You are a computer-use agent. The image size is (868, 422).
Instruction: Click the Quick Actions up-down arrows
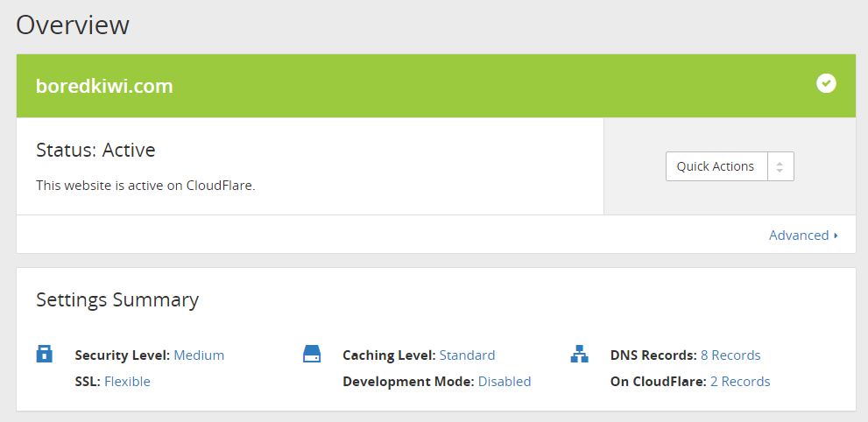click(x=780, y=166)
